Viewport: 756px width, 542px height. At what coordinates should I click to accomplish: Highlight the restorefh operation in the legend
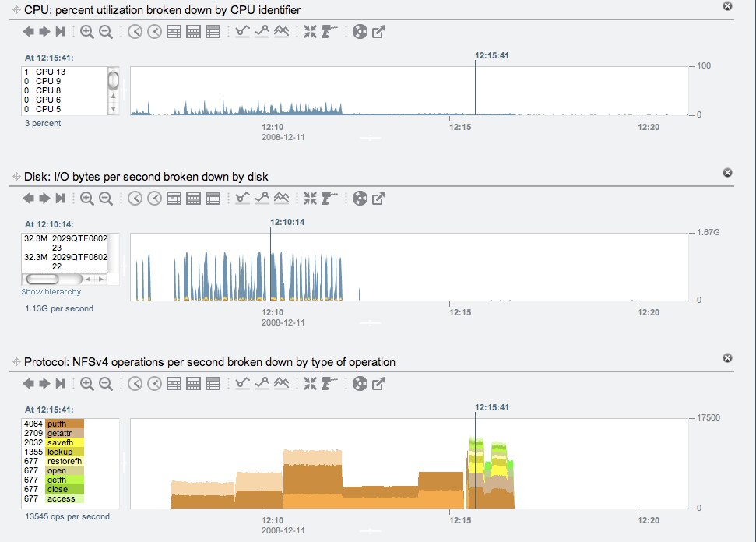coord(65,462)
